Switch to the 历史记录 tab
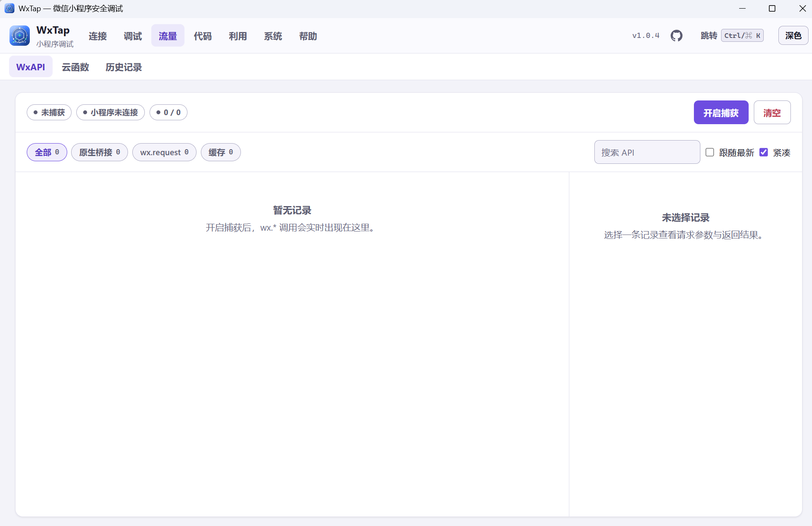Screen dimensions: 812x526 point(124,67)
